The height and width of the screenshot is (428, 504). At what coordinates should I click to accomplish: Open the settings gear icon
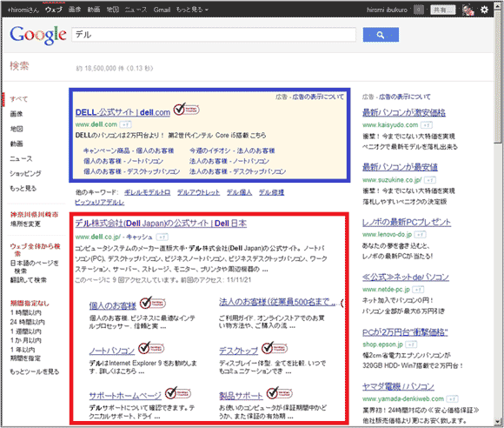tap(484, 10)
